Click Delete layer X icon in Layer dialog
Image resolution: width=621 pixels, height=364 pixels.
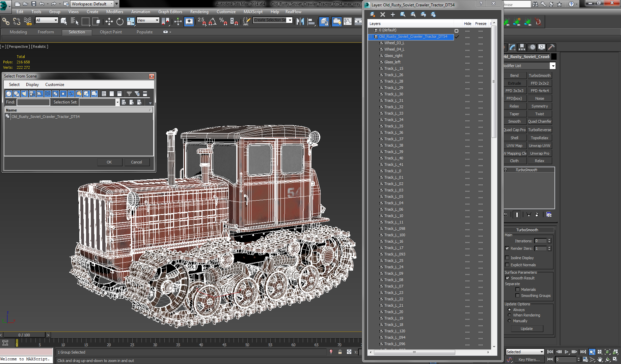tap(383, 14)
